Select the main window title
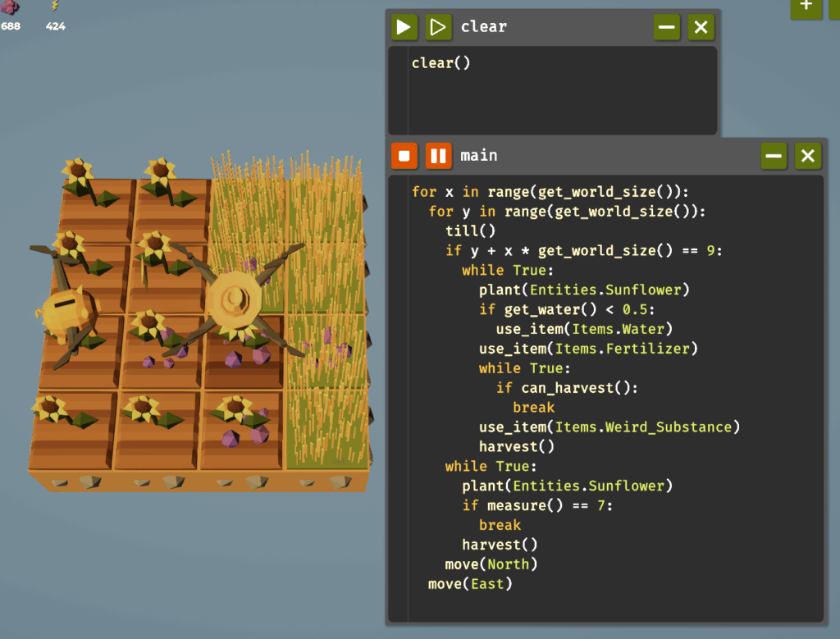 click(x=479, y=155)
